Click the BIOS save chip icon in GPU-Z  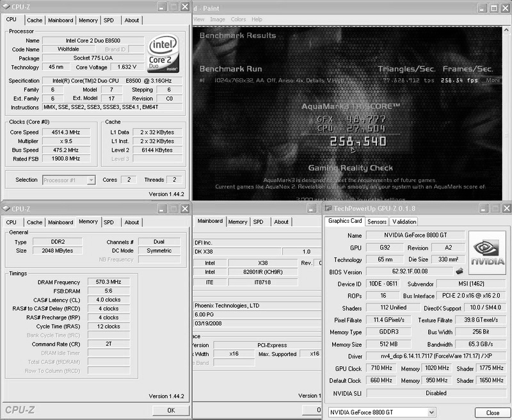tap(460, 271)
